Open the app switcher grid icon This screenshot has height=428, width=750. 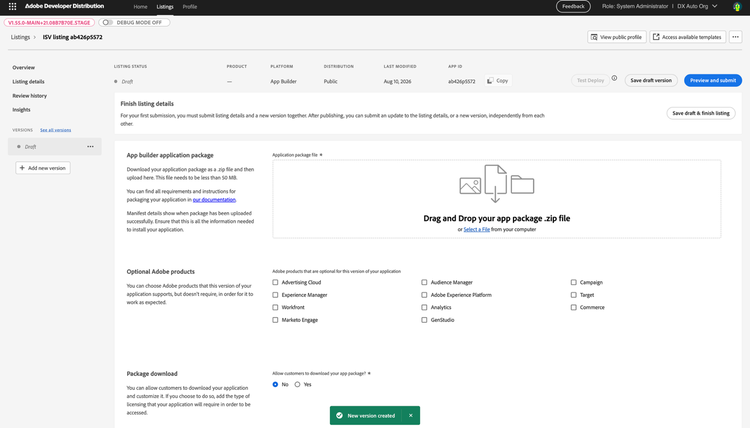pyautogui.click(x=12, y=6)
